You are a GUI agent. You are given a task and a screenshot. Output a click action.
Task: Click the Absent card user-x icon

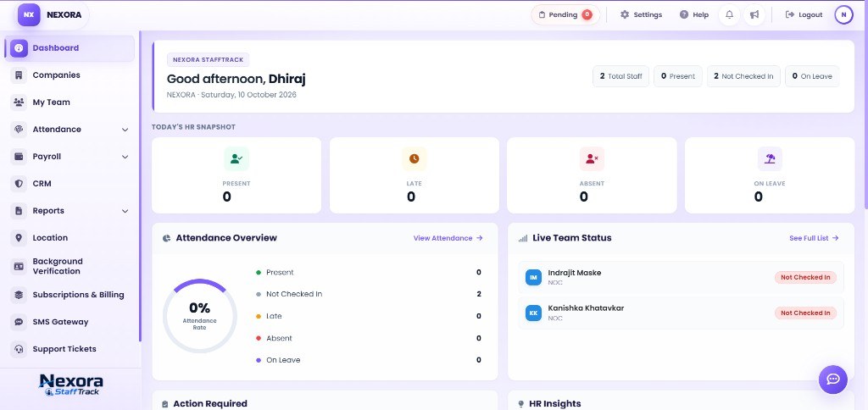[592, 158]
